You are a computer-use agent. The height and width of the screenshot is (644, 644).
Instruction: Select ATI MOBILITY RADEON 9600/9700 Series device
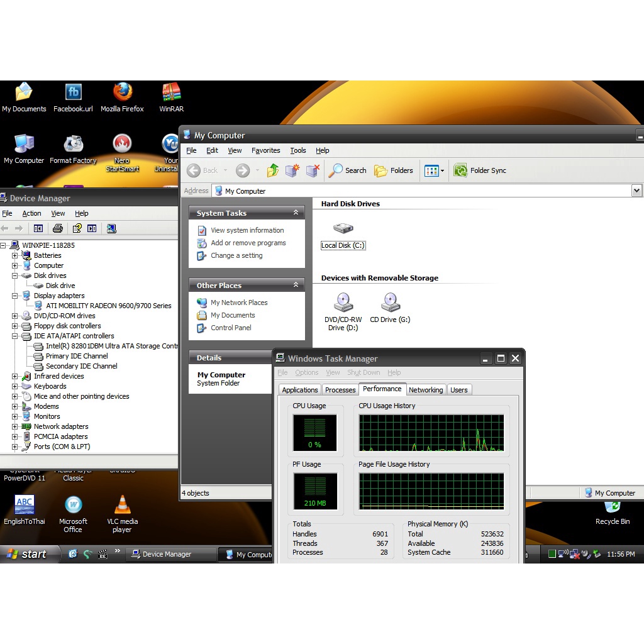108,306
